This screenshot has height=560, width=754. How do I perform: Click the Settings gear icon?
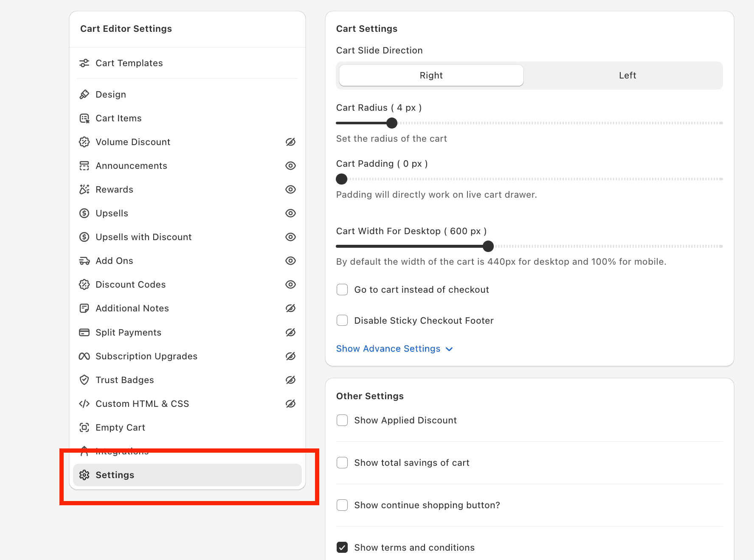84,475
